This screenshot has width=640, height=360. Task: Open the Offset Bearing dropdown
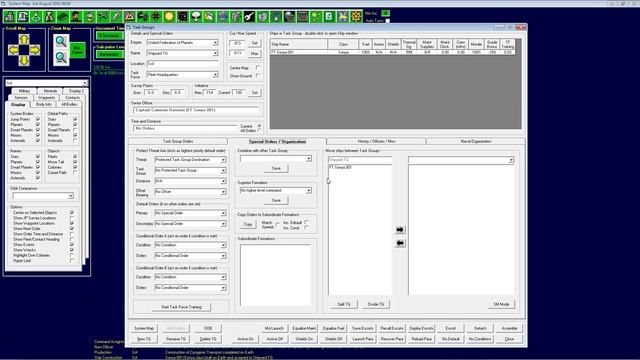pyautogui.click(x=223, y=191)
